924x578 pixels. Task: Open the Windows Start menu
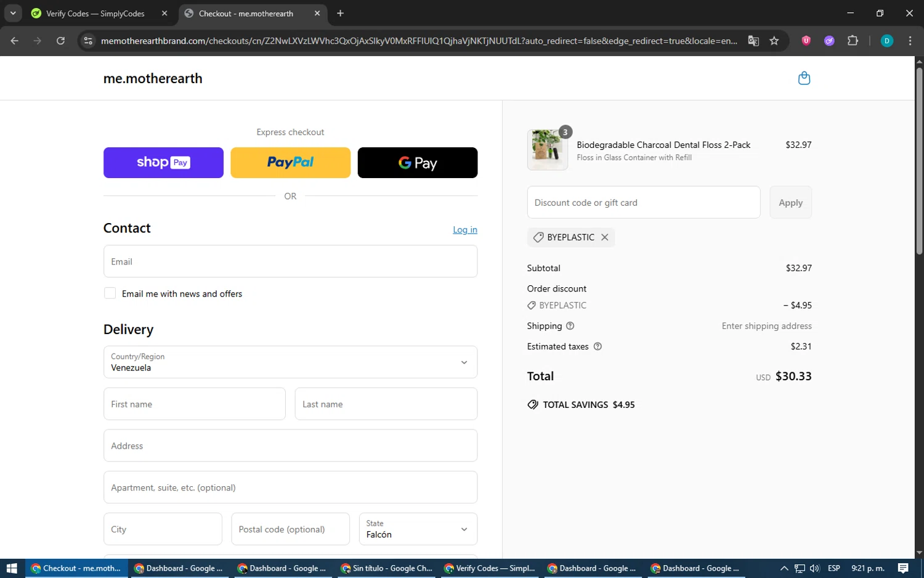pyautogui.click(x=12, y=568)
